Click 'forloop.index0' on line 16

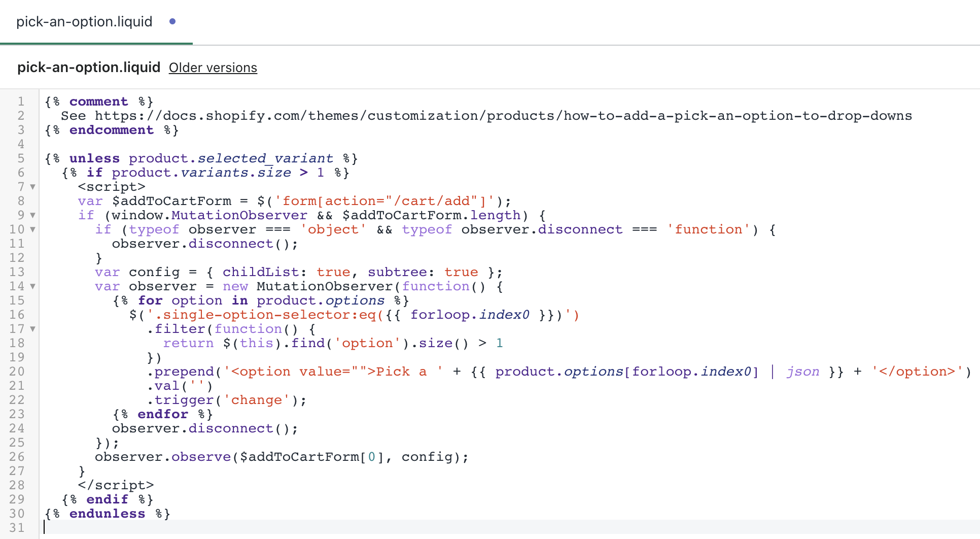click(470, 315)
